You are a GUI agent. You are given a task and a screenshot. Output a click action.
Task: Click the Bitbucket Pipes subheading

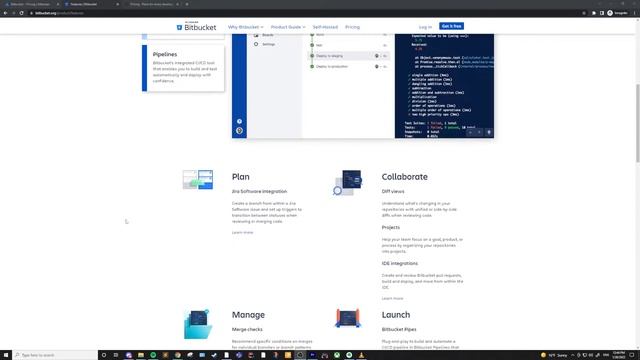pos(399,329)
